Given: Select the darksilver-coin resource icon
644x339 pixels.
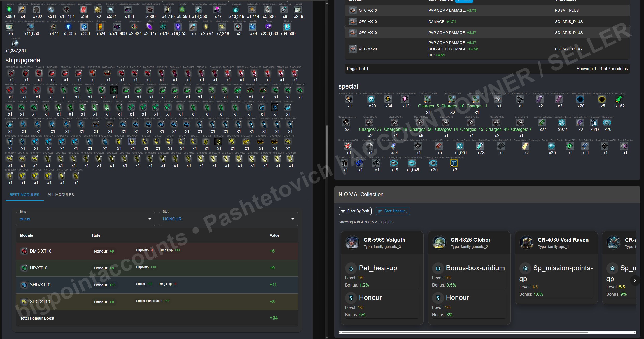Looking at the screenshot, I should 37,10.
